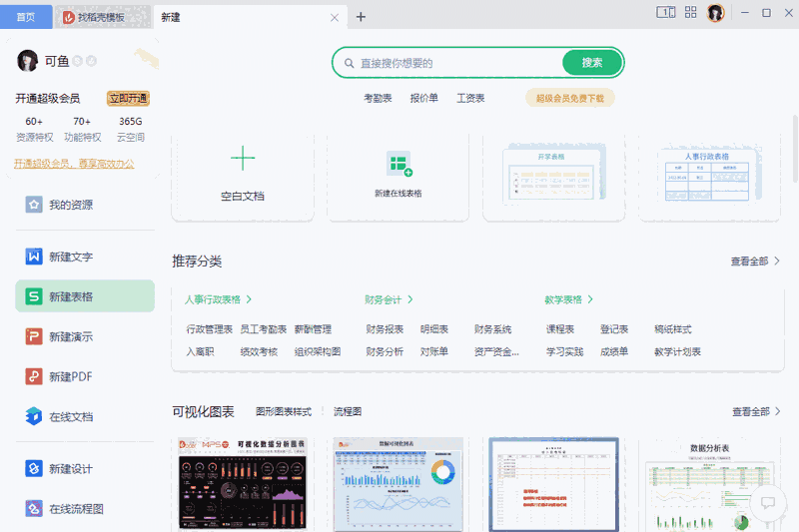Click 薪酬管理 category link

click(x=313, y=329)
